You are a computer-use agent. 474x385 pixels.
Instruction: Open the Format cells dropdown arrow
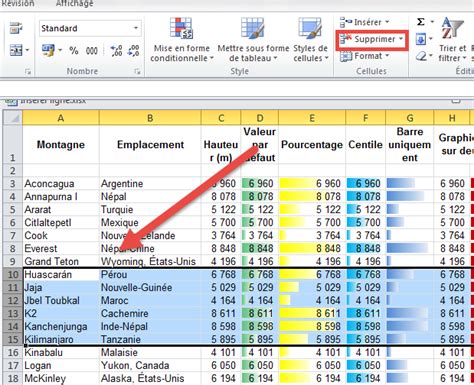pyautogui.click(x=387, y=56)
